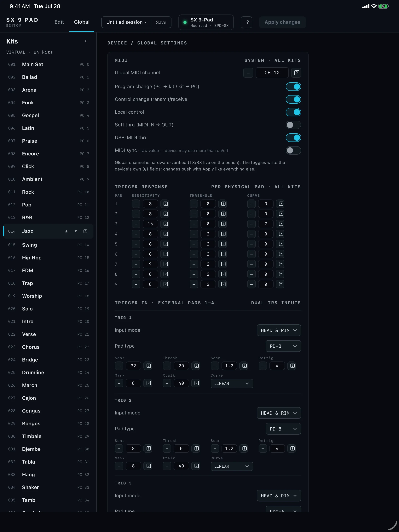Select the Cajon kit row

(x=48, y=398)
